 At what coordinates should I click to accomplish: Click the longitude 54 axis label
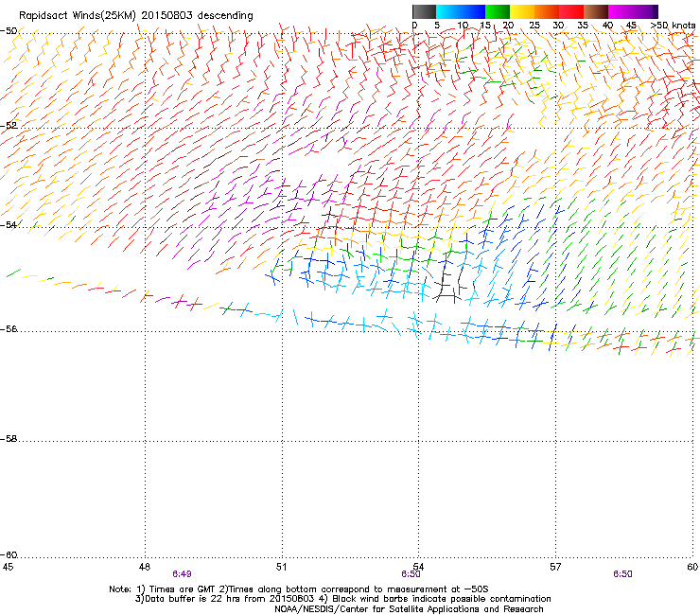click(x=418, y=567)
